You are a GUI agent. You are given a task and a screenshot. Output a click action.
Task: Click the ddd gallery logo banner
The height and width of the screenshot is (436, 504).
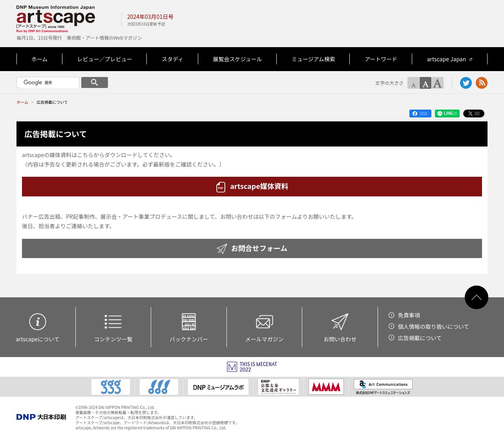159,387
